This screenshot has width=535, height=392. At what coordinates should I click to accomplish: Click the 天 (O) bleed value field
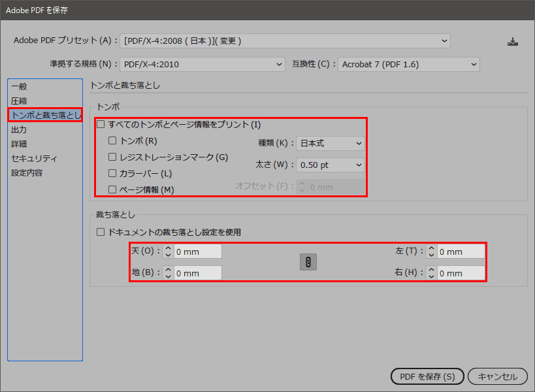197,252
